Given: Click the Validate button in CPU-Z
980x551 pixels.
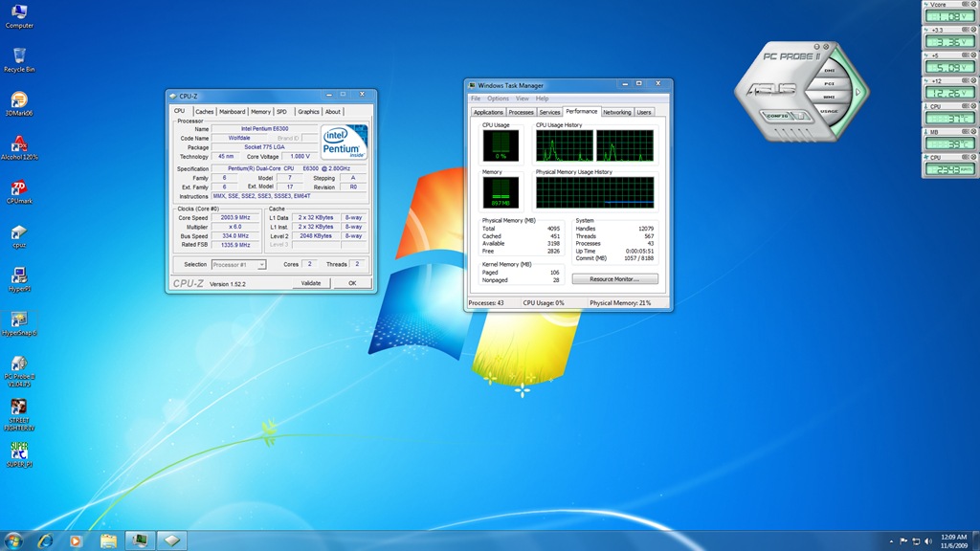Looking at the screenshot, I should pyautogui.click(x=311, y=283).
